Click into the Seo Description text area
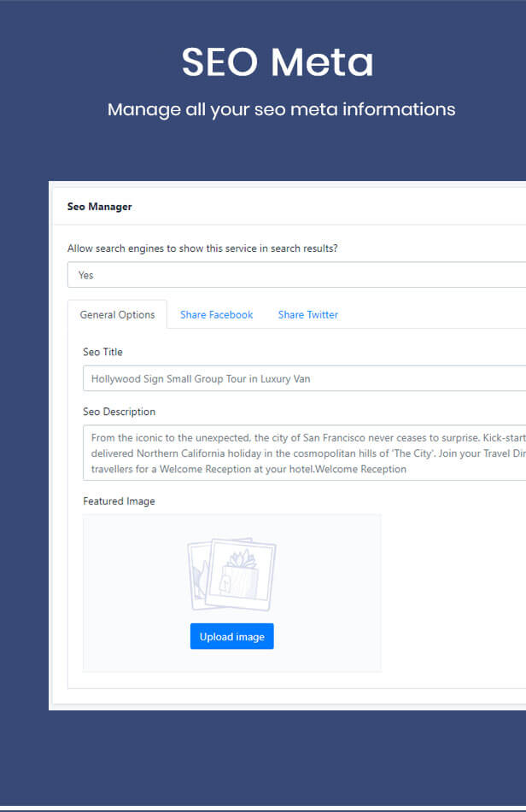Image resolution: width=526 pixels, height=812 pixels. pos(305,453)
